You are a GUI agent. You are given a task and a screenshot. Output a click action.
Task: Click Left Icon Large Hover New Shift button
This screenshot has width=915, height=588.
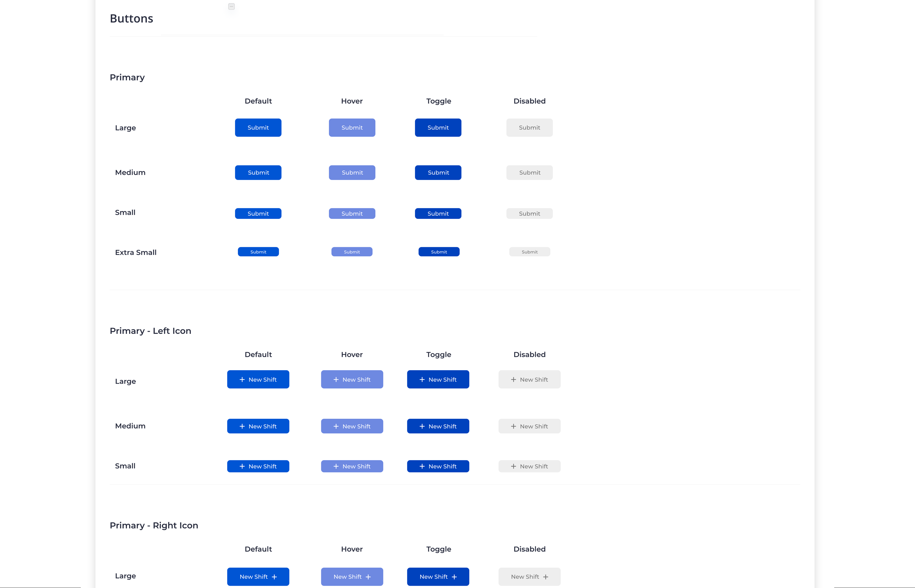tap(352, 379)
